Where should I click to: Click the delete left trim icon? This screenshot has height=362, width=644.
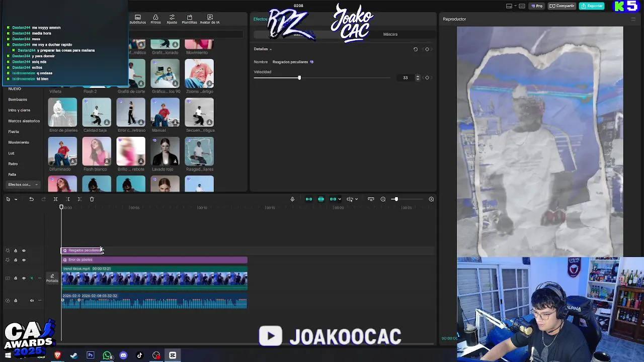point(68,199)
